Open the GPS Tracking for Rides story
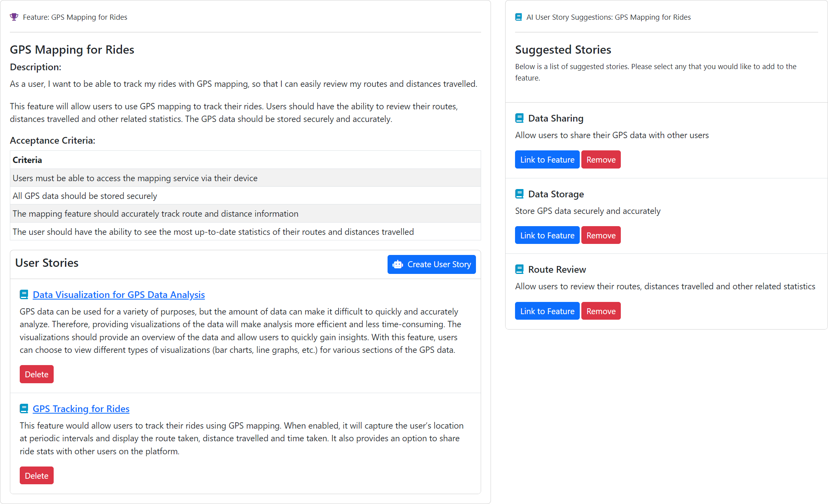Screen dimensions: 828x504 click(81, 409)
